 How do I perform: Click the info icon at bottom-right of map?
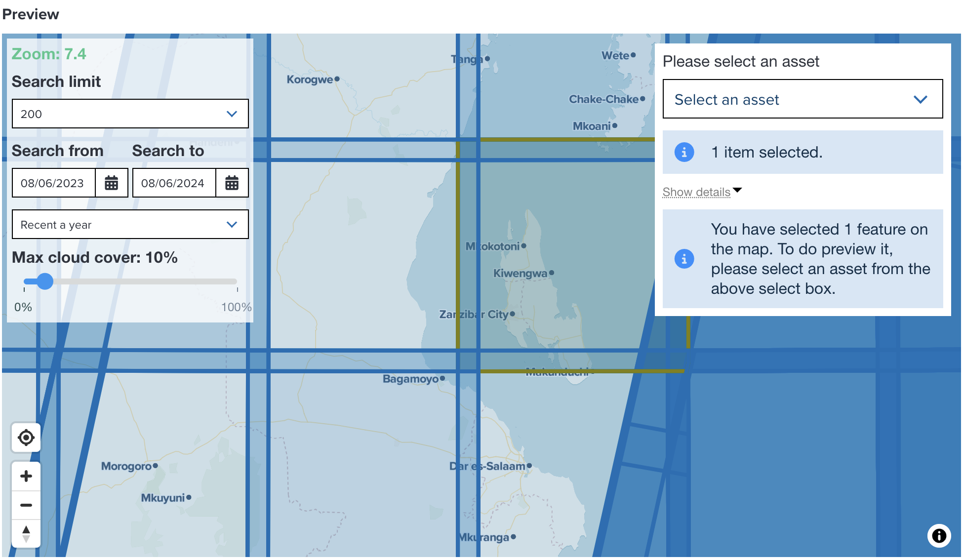coord(938,536)
